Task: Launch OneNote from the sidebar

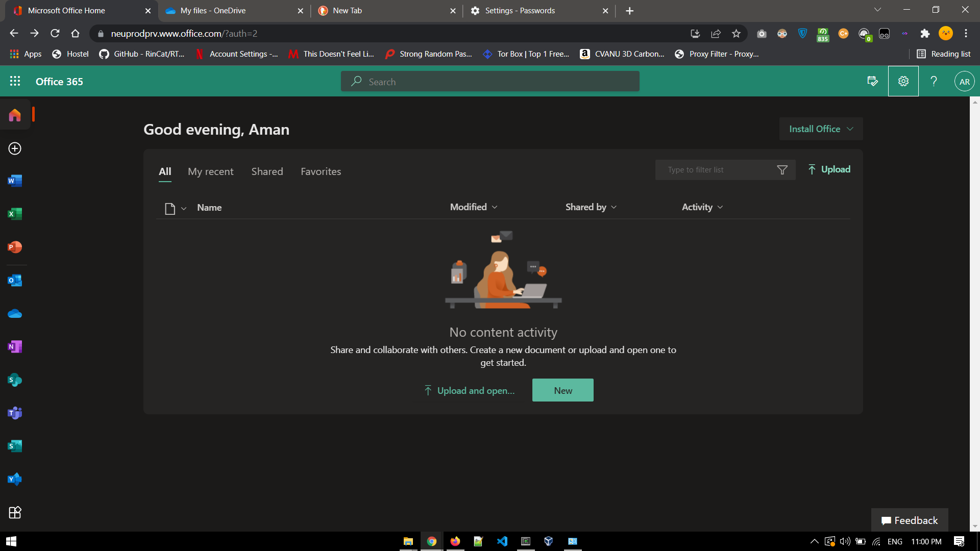Action: [x=15, y=347]
